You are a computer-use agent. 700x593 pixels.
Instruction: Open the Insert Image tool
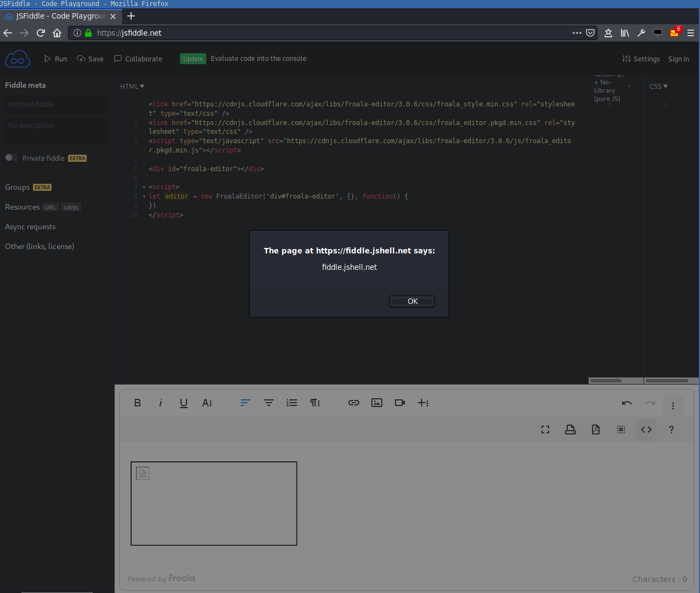tap(377, 403)
